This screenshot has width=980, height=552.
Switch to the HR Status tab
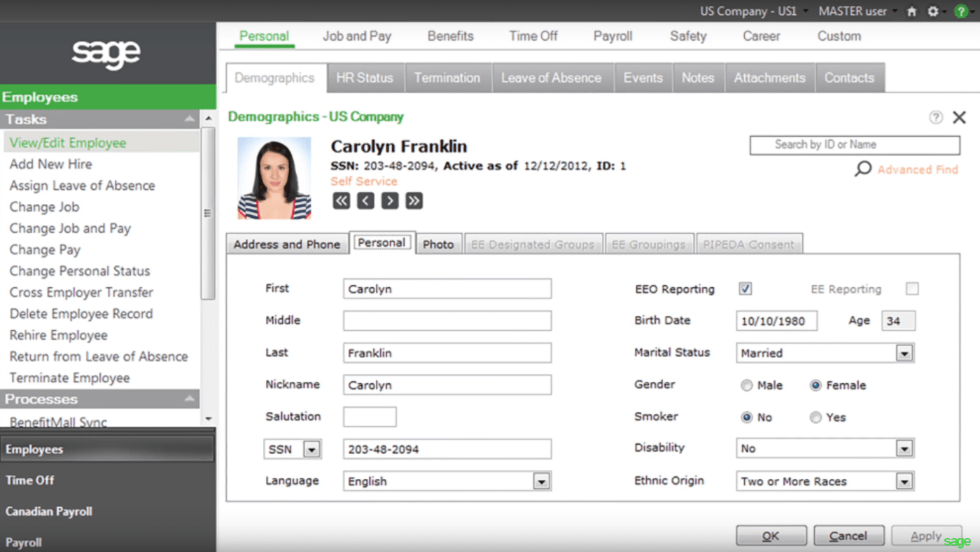[x=365, y=78]
